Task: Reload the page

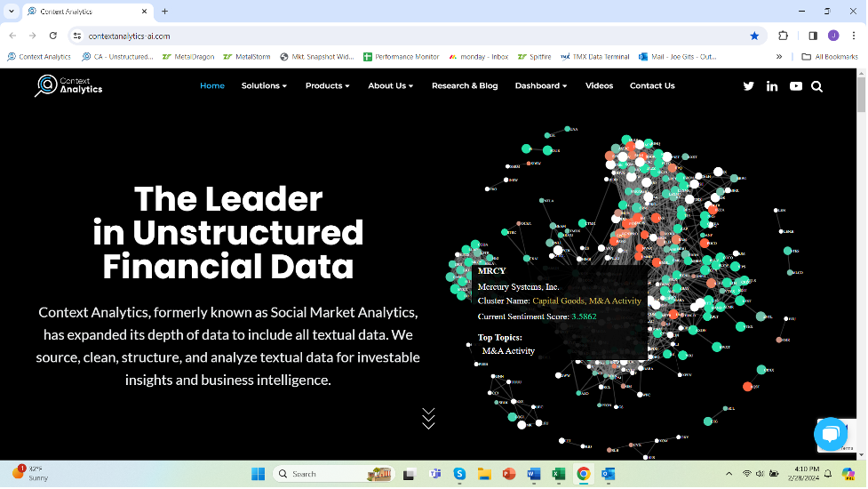Action: point(53,36)
